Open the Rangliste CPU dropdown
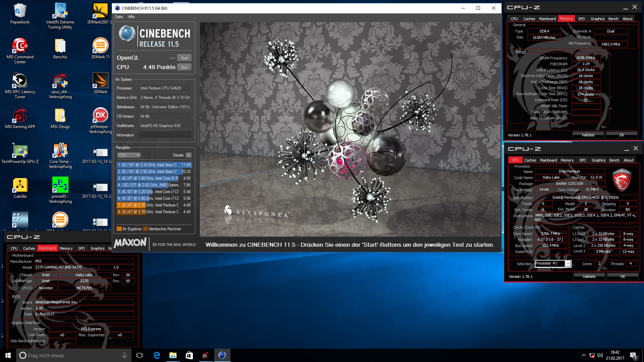 click(129, 155)
